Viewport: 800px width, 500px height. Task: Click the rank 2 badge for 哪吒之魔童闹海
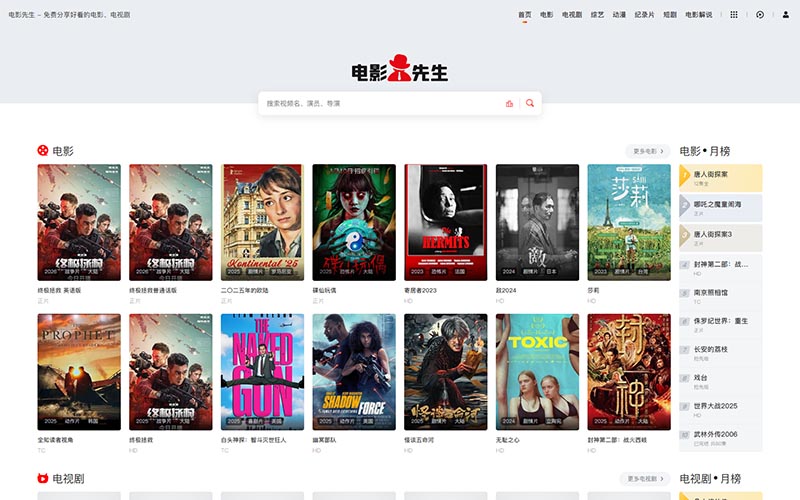pos(685,206)
